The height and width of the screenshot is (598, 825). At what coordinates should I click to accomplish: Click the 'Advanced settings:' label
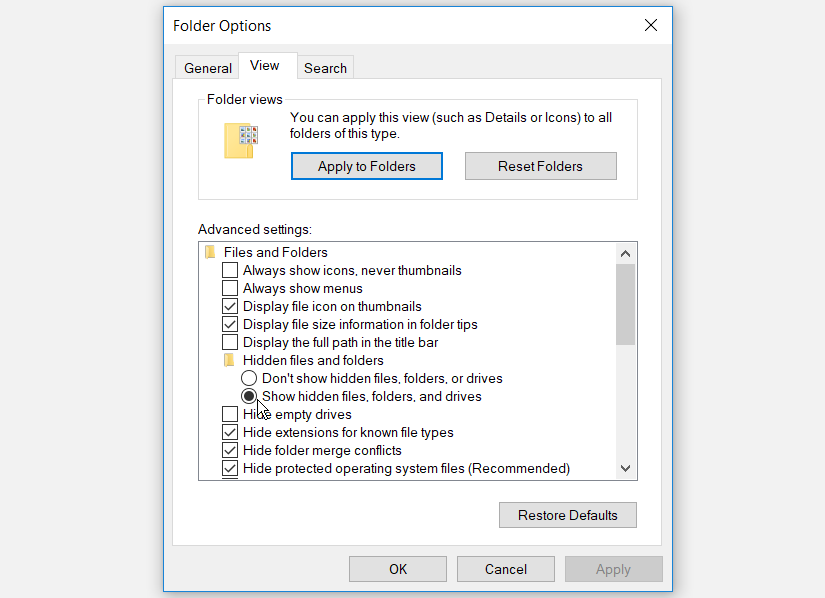(255, 229)
